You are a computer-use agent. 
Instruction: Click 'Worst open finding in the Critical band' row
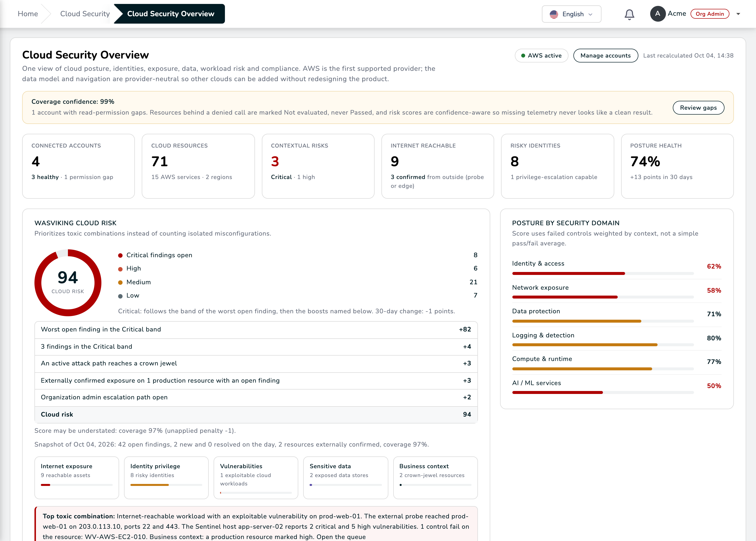[x=256, y=330]
